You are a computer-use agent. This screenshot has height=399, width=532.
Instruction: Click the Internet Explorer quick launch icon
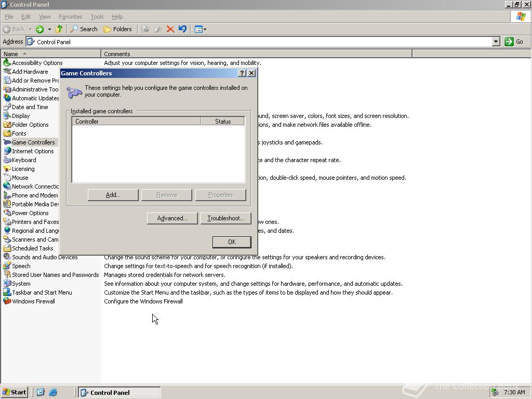click(53, 392)
